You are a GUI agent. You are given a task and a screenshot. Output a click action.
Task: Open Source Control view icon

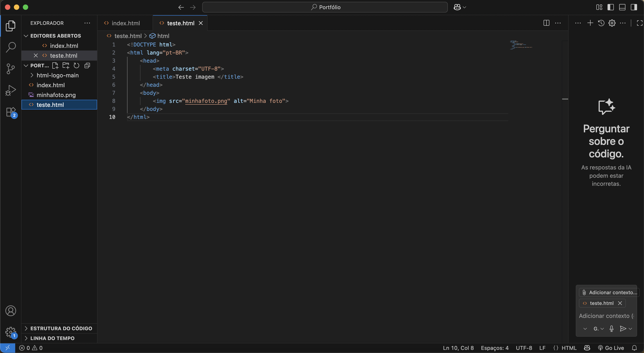[11, 69]
